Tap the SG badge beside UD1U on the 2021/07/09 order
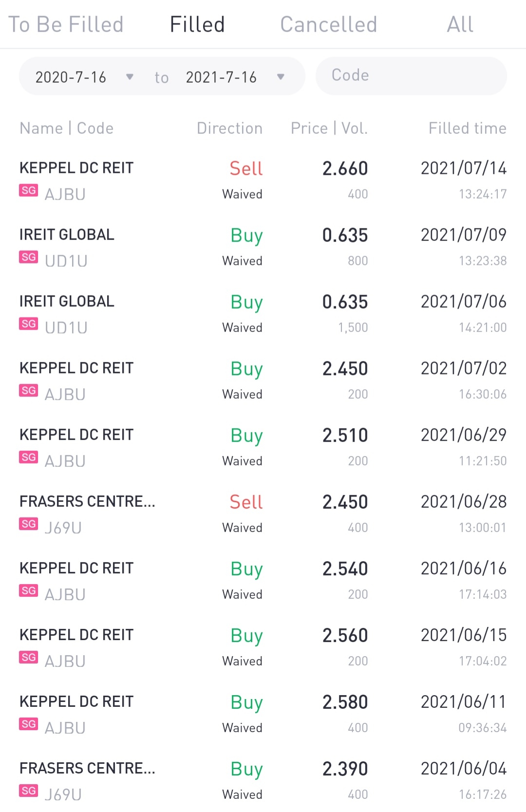 29,257
